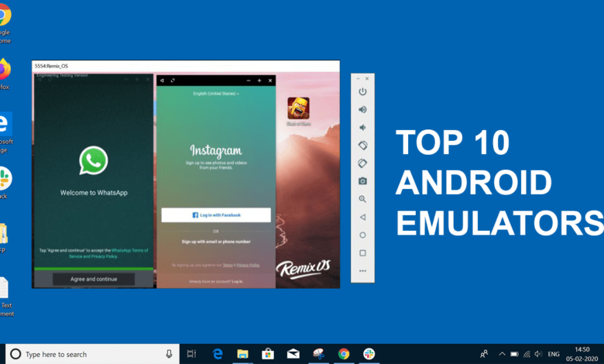The height and width of the screenshot is (364, 604).
Task: Click network Wi-Fi icon in system tray
Action: click(x=527, y=354)
